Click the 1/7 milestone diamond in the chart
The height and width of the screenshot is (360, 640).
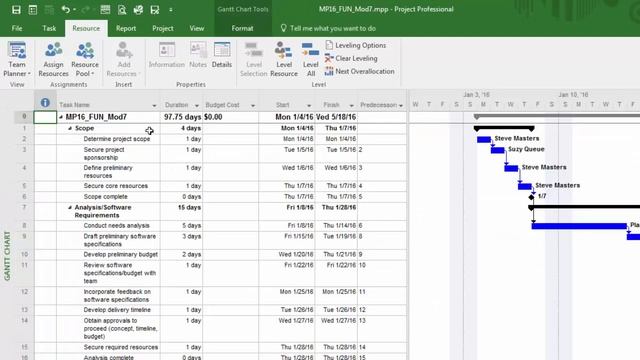click(531, 197)
